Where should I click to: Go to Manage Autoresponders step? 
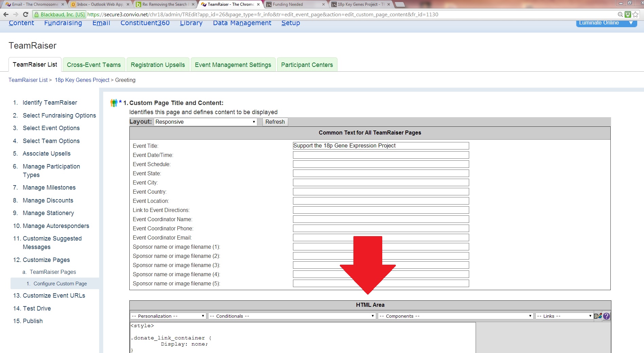pyautogui.click(x=56, y=226)
